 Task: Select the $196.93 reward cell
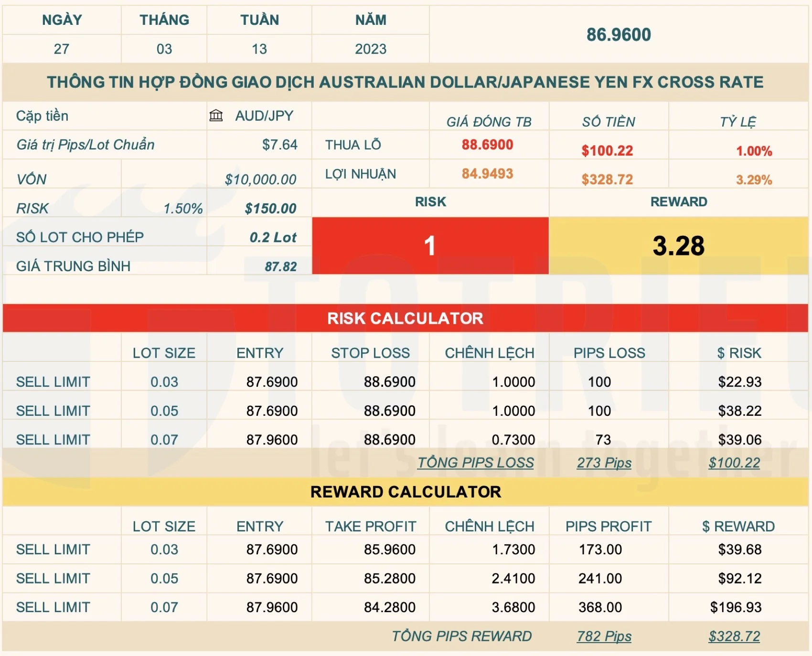tap(736, 607)
